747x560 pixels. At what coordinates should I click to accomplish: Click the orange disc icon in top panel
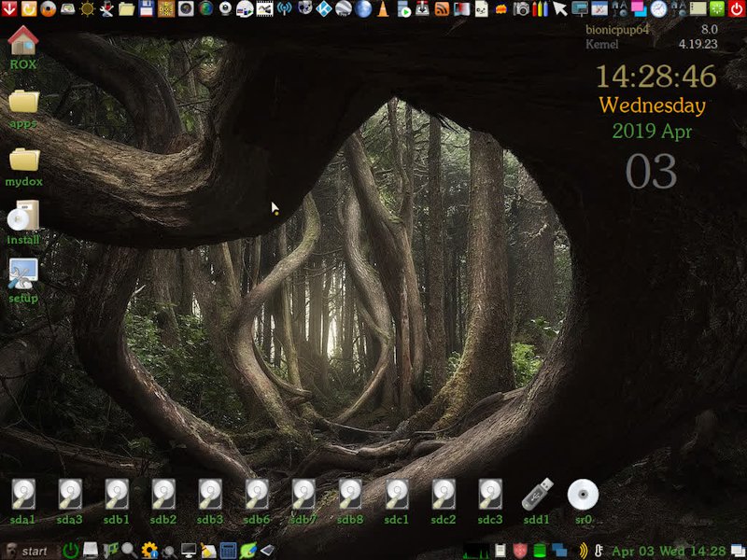pyautogui.click(x=49, y=8)
